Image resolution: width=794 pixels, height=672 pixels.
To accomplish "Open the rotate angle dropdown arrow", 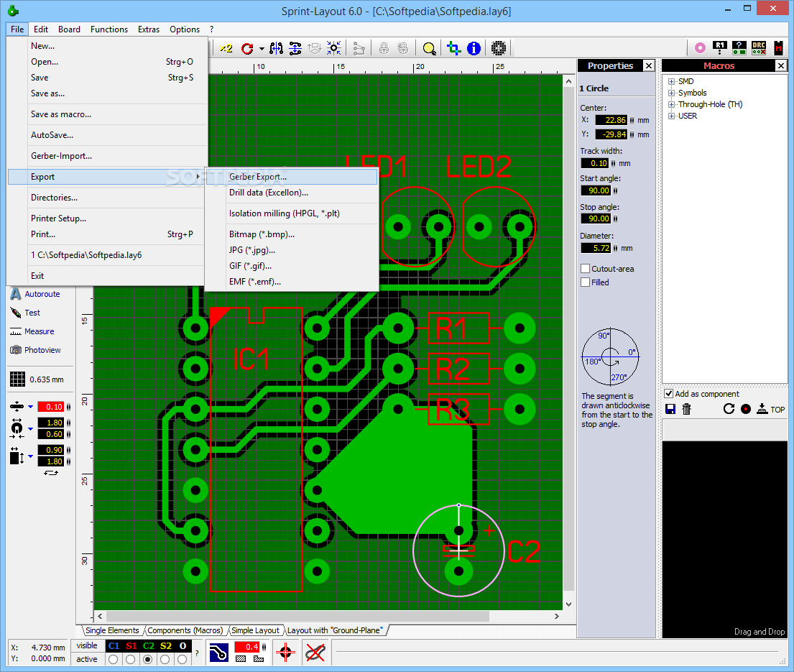I will [262, 49].
